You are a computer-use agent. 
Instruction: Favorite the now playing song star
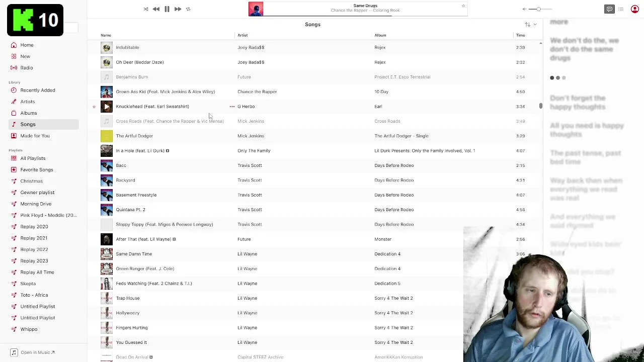[463, 6]
